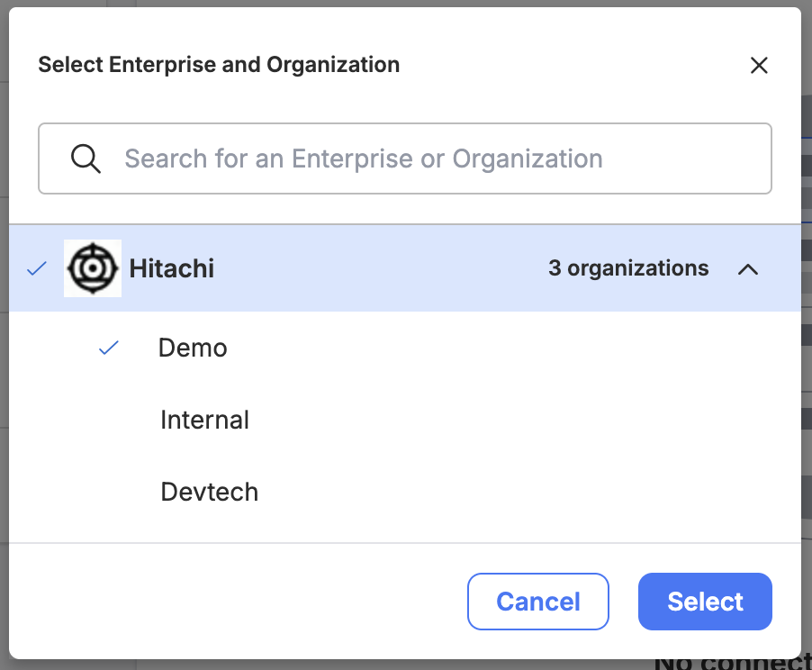Confirm with the blue Select button

(x=705, y=602)
